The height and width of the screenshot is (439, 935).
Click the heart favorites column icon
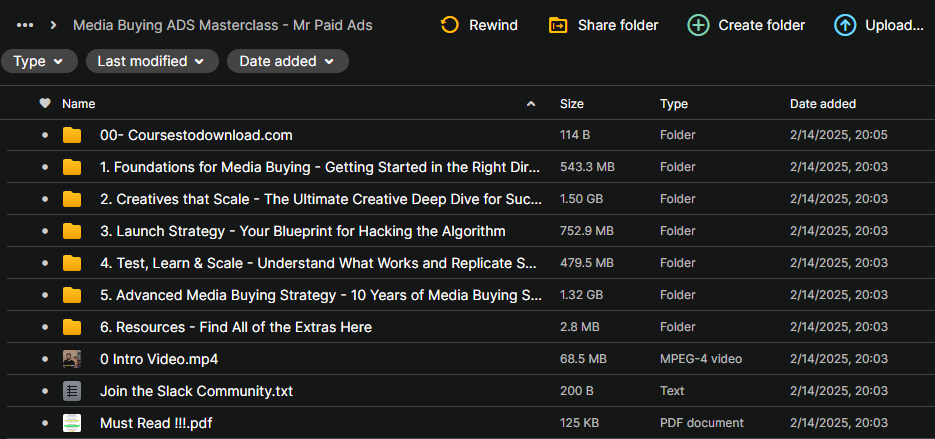(x=45, y=103)
